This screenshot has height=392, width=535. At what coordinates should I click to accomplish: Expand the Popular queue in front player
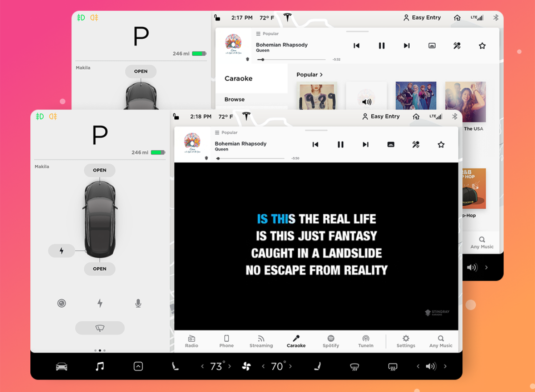[226, 132]
